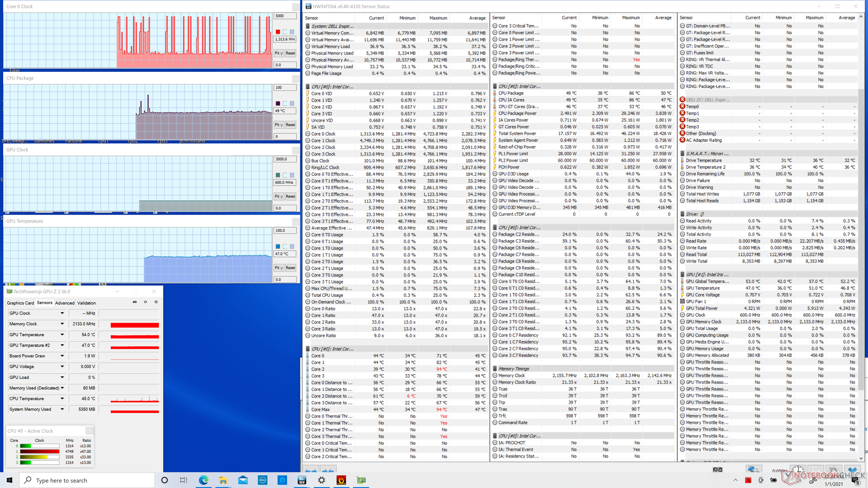
Task: Switch to Advanced tab
Action: pyautogui.click(x=65, y=303)
